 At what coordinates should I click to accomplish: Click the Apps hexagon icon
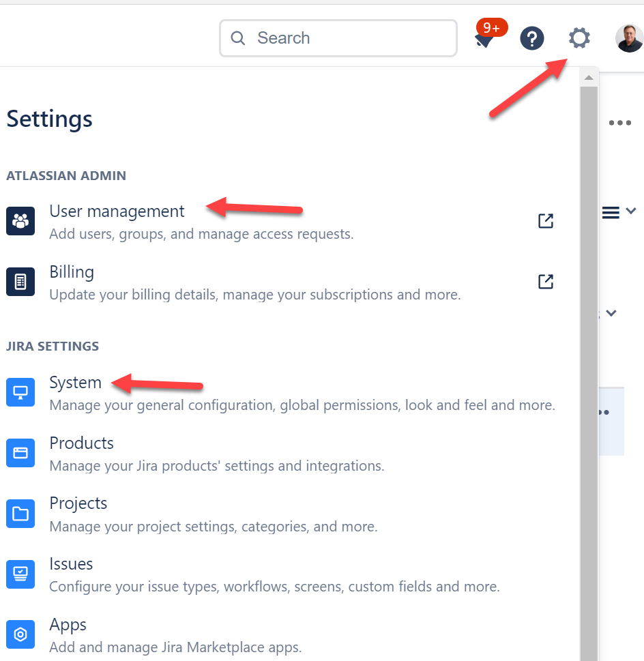tap(20, 634)
